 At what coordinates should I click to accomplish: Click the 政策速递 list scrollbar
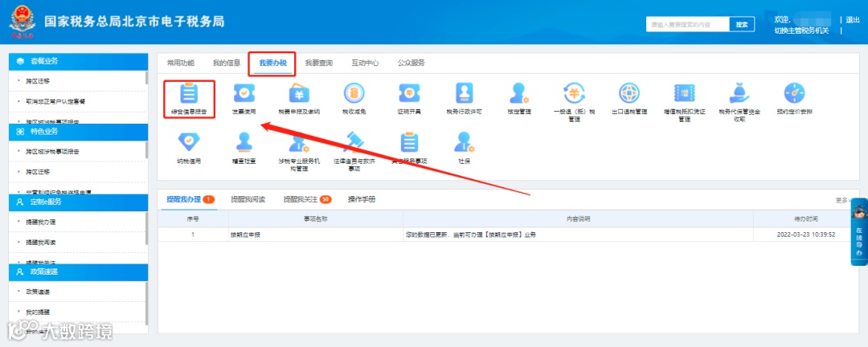point(147,304)
